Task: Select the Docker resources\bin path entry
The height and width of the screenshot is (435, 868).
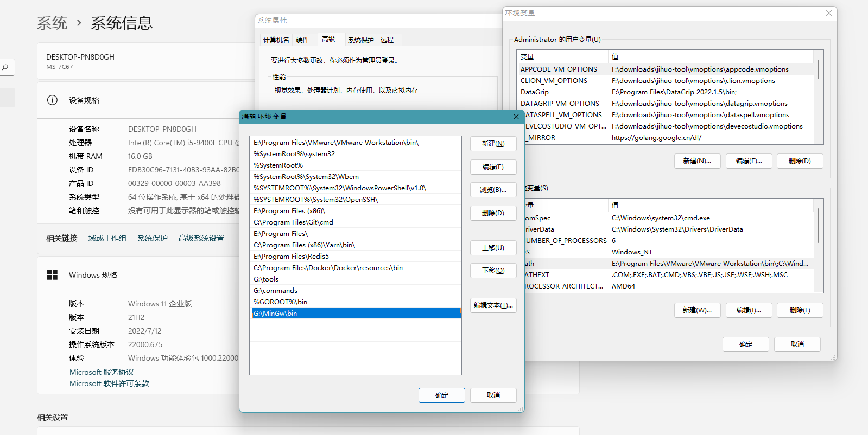Action: click(x=356, y=268)
